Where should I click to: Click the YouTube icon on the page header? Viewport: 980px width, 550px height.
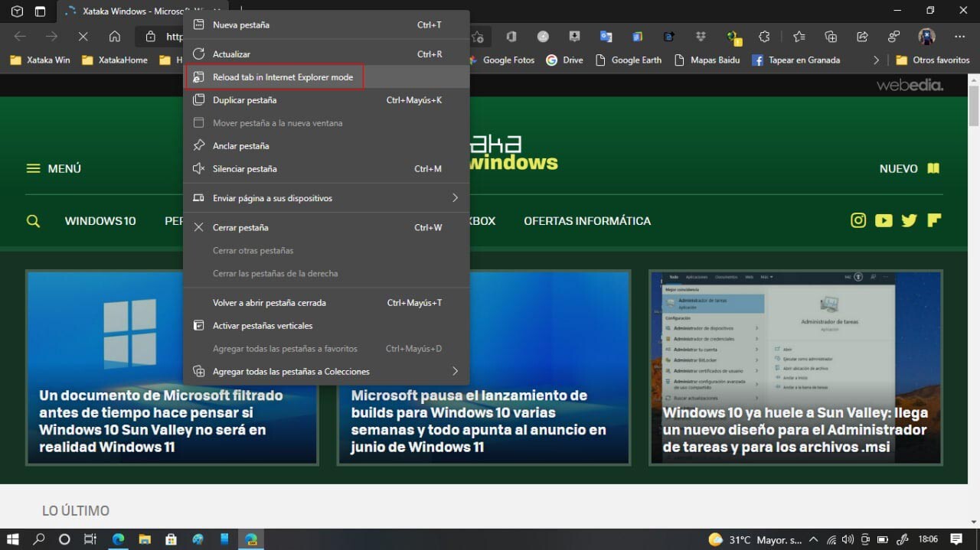tap(884, 220)
